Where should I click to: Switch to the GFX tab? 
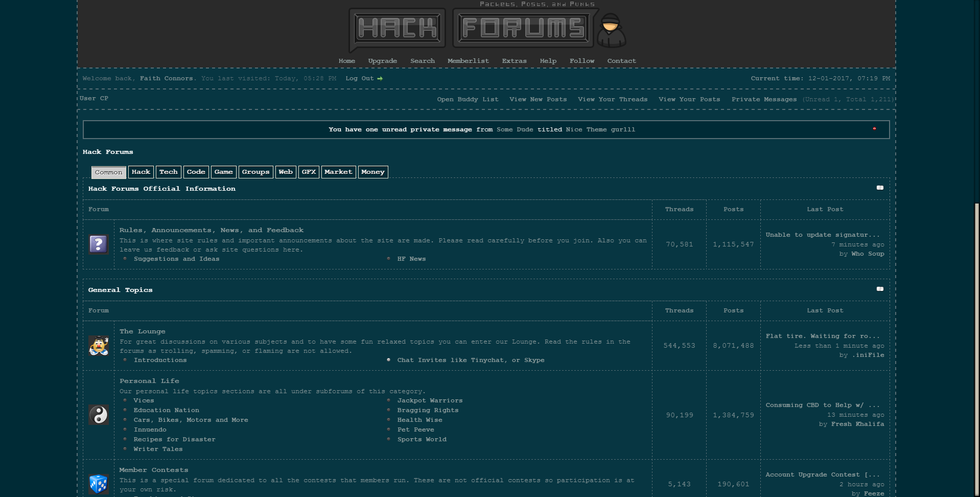pyautogui.click(x=309, y=172)
